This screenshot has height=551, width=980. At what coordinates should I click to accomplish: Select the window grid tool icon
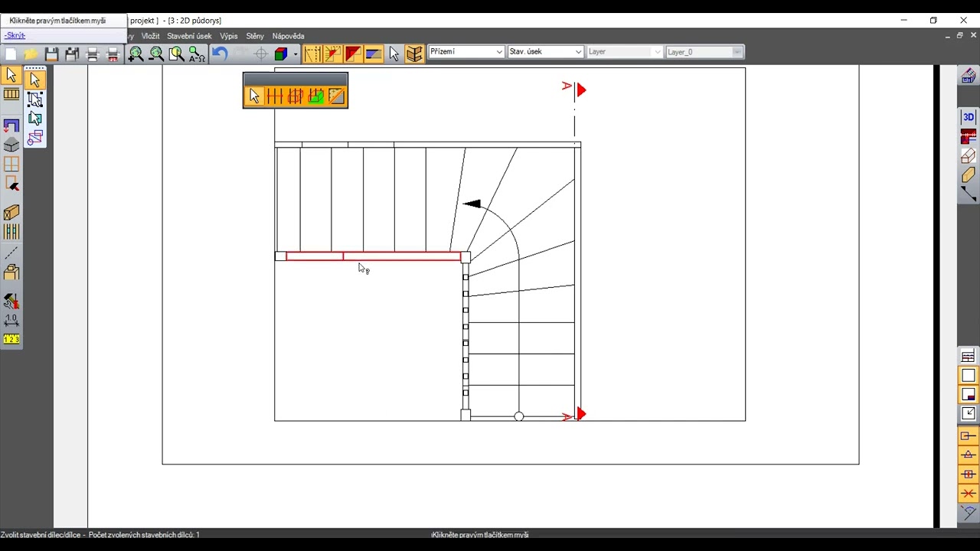point(11,165)
